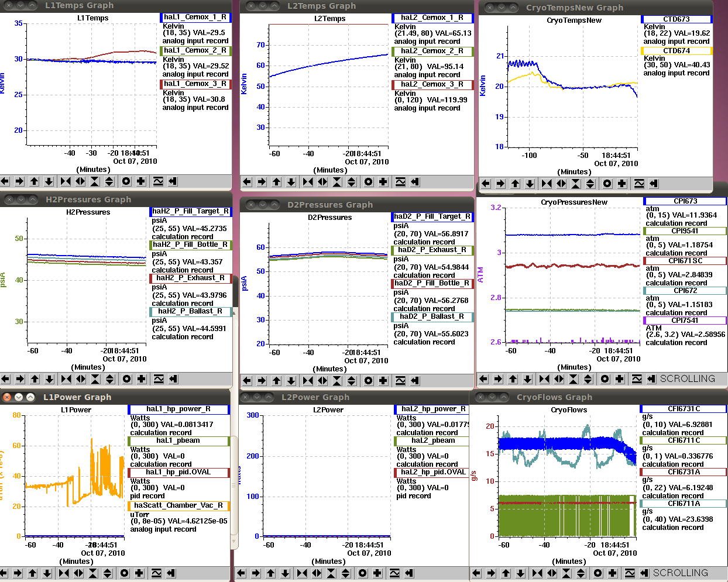Screen dimensions: 728x582
Task: Select haL1_hp_power_R legend entry
Action: (x=178, y=409)
